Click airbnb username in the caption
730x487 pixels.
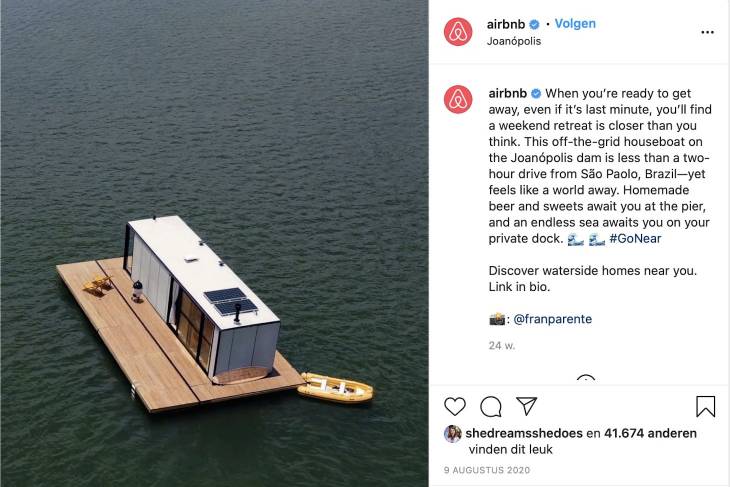click(x=507, y=93)
